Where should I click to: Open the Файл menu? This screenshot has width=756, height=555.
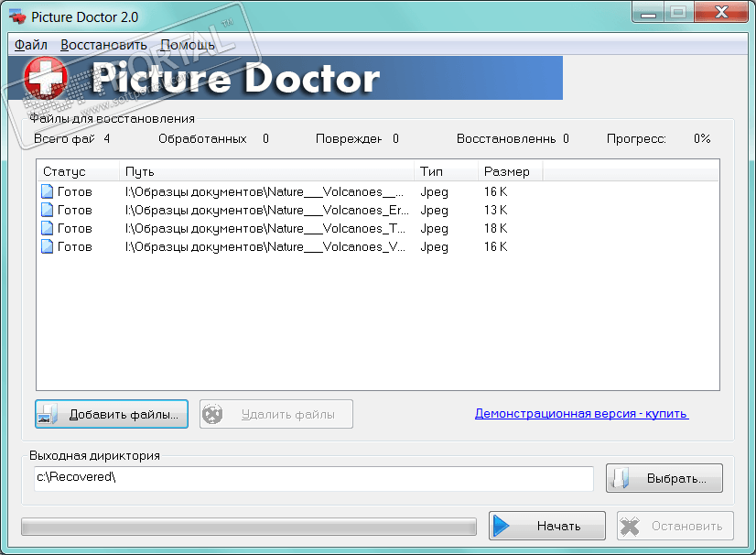pyautogui.click(x=31, y=45)
